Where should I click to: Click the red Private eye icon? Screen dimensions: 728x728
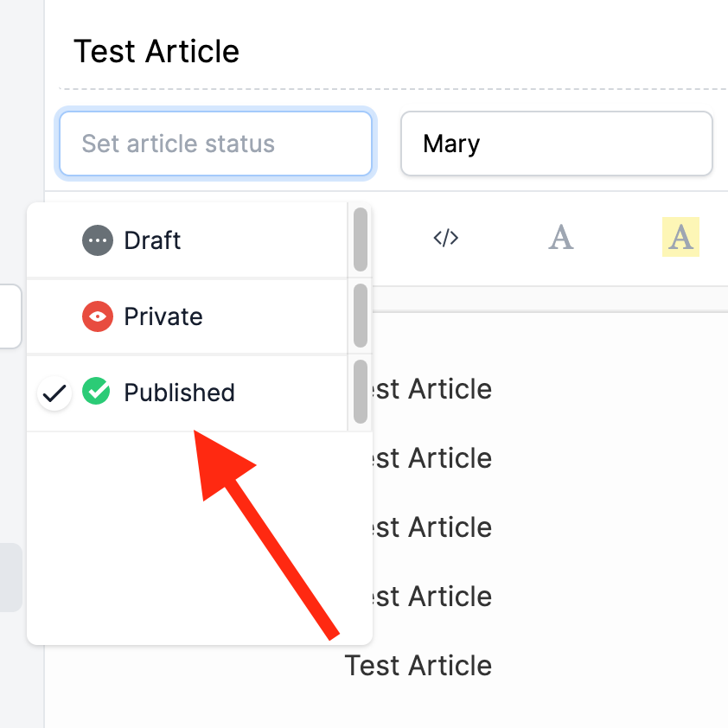coord(98,316)
